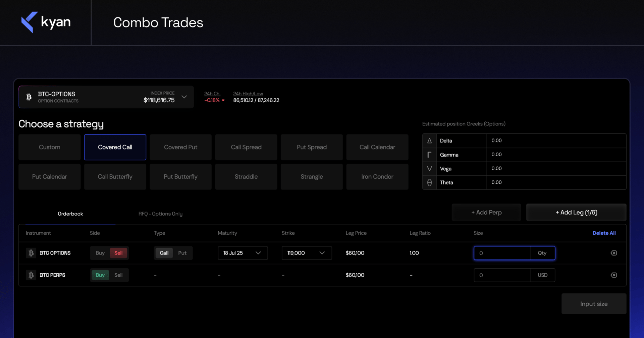Click the 24h High/Low label
This screenshot has width=644, height=338.
(248, 94)
